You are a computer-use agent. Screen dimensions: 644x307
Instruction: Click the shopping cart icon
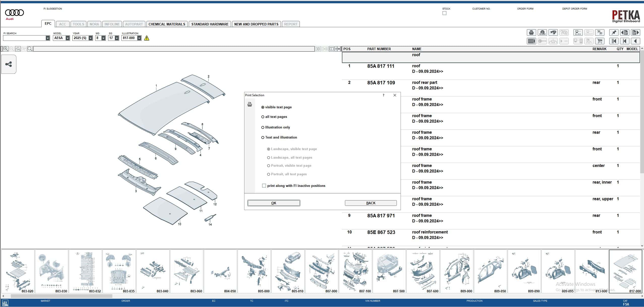coord(600,41)
